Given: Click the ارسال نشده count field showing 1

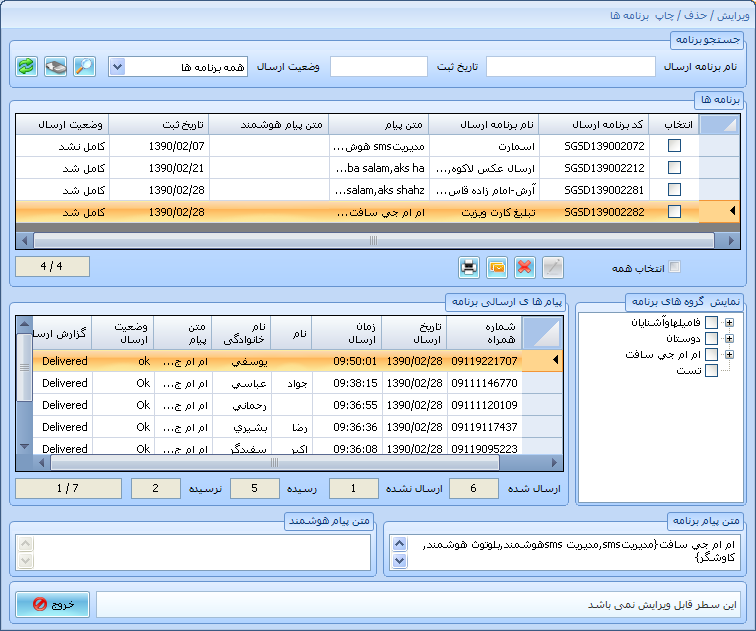Looking at the screenshot, I should 353,488.
